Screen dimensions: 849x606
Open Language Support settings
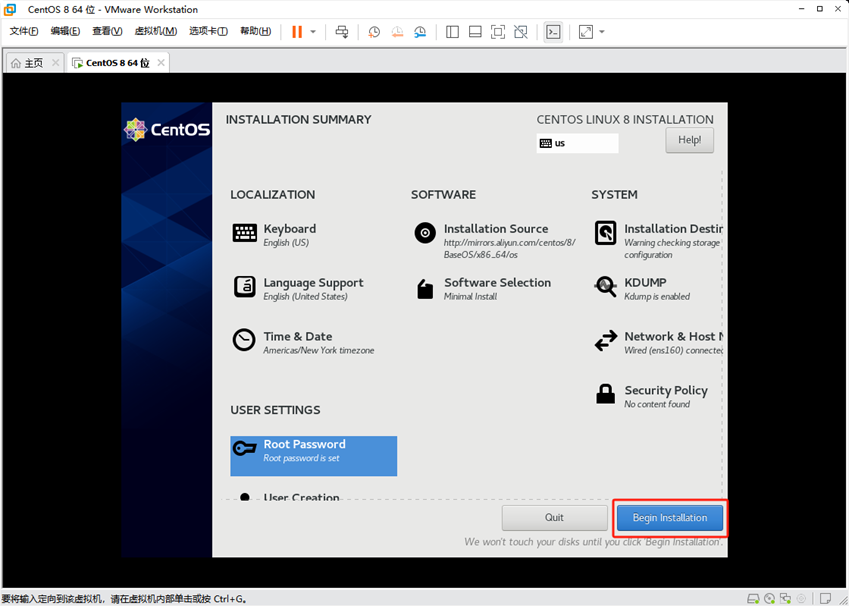click(298, 288)
